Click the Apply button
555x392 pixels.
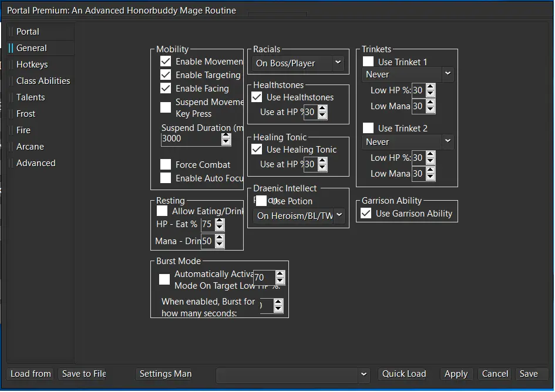[x=456, y=374]
